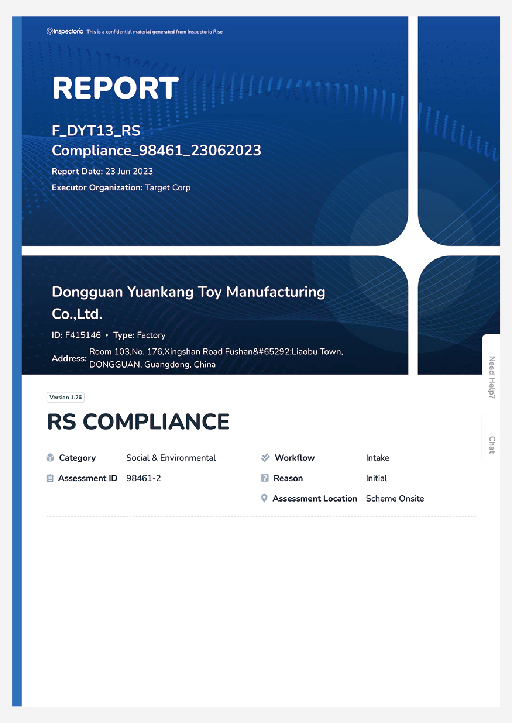
Task: Click Dongguan Yuankang Toy Manufacturing company name
Action: [x=188, y=302]
